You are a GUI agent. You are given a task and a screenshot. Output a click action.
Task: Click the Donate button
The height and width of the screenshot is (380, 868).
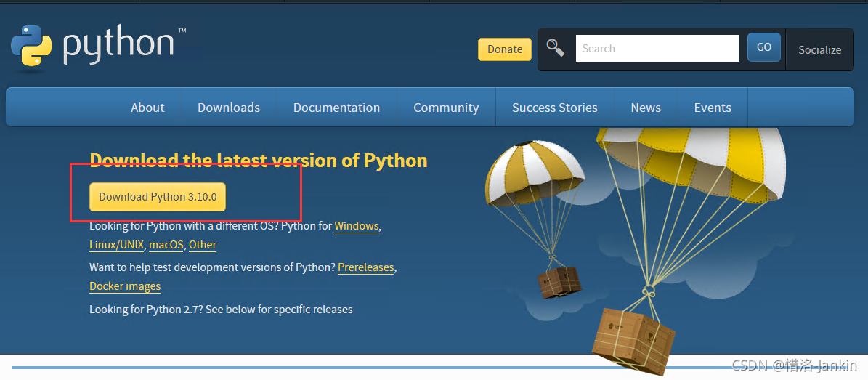[x=504, y=49]
